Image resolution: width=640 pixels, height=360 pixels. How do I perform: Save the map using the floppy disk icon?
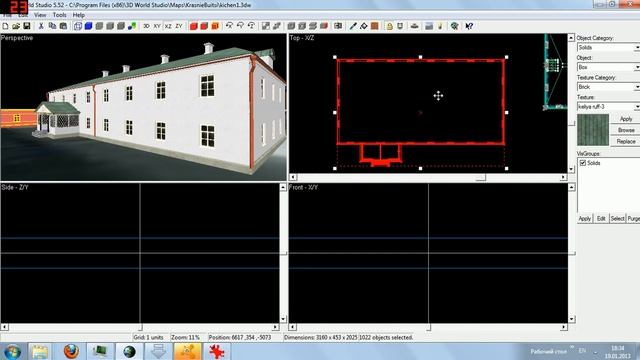pyautogui.click(x=27, y=26)
